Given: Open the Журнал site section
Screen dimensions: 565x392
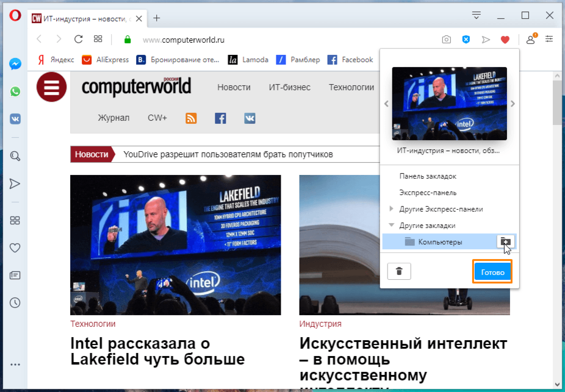Looking at the screenshot, I should 113,118.
